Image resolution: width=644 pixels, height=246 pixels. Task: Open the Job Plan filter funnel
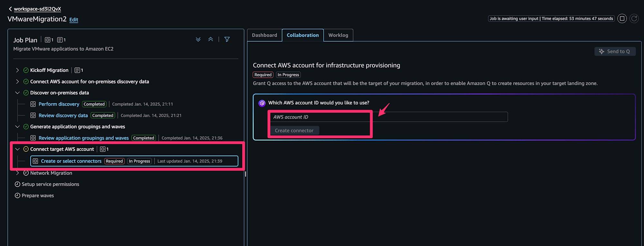click(x=227, y=39)
